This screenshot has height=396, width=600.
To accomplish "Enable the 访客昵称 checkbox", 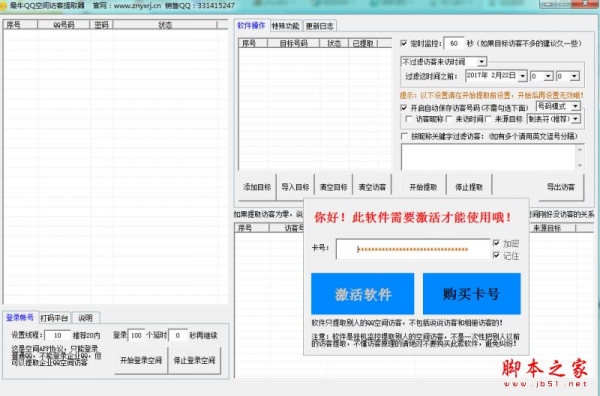I will pos(409,119).
